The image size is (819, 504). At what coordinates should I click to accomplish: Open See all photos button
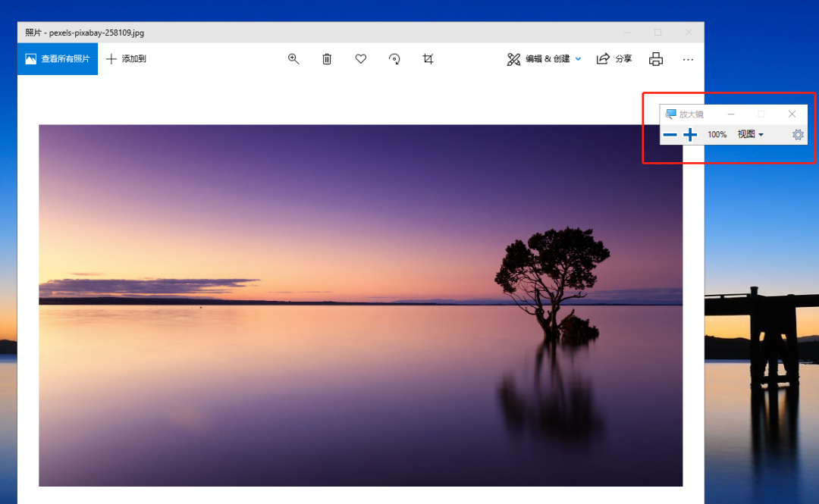tap(58, 59)
